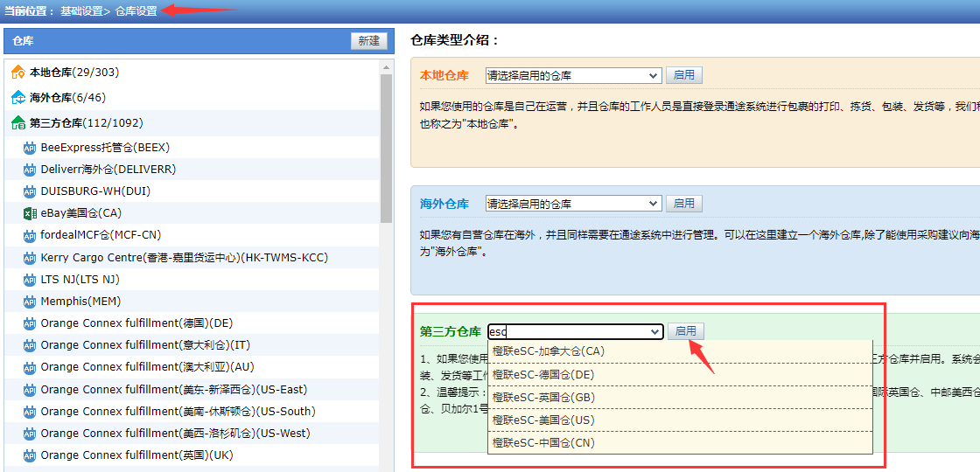Select Deliverr海外仓(DELIVERR) warehouse
The width and height of the screenshot is (980, 472).
(108, 170)
